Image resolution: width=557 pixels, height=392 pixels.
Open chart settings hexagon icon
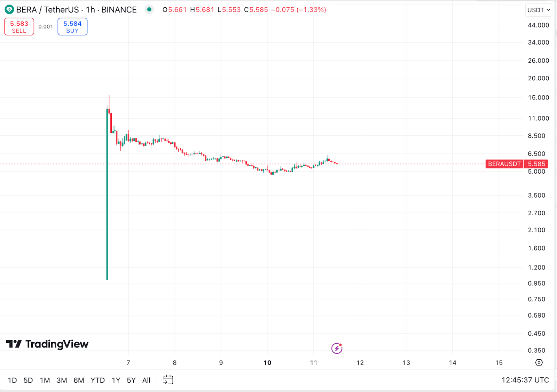[x=539, y=362]
